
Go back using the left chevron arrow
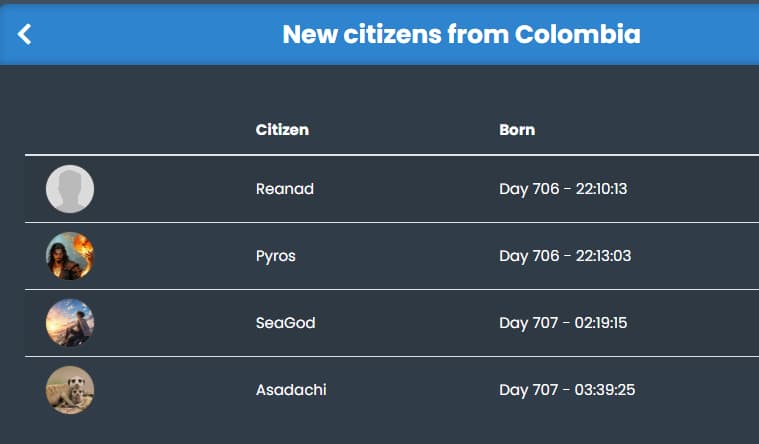click(x=24, y=34)
